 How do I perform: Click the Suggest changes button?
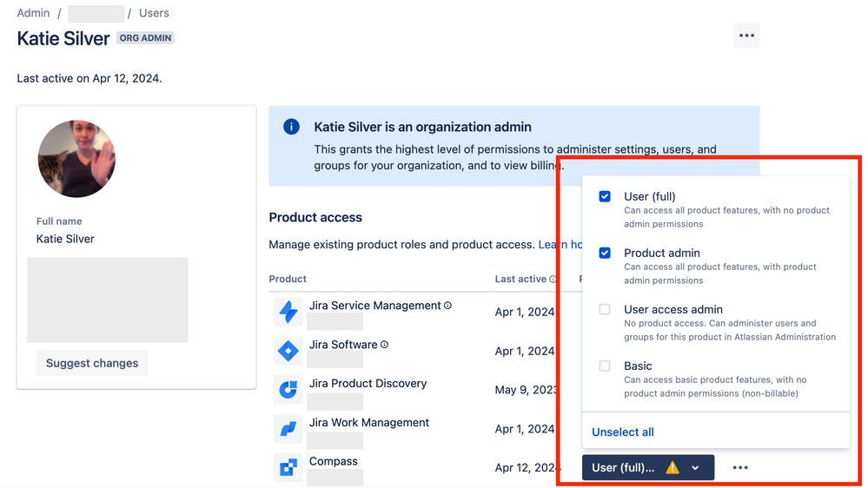(x=92, y=363)
